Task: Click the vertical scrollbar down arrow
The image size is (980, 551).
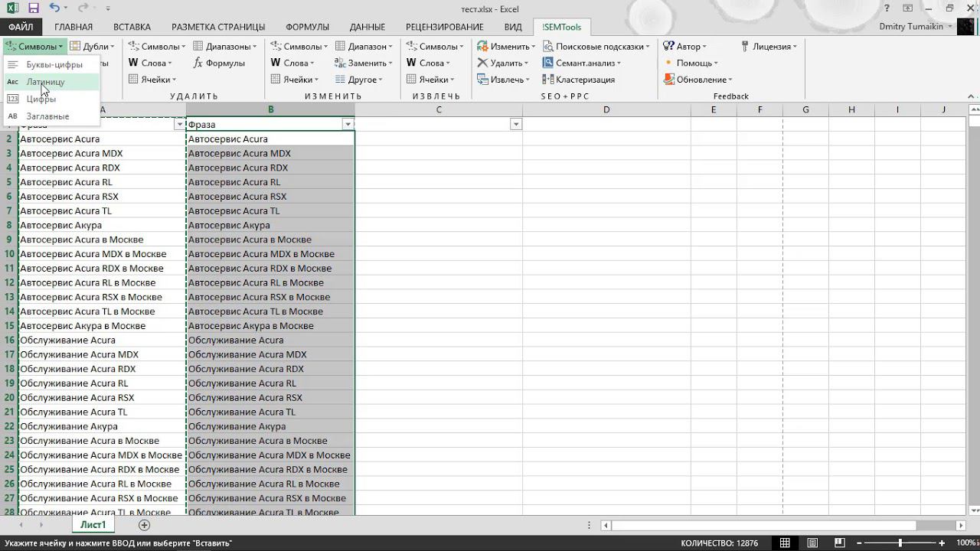Action: 974,510
